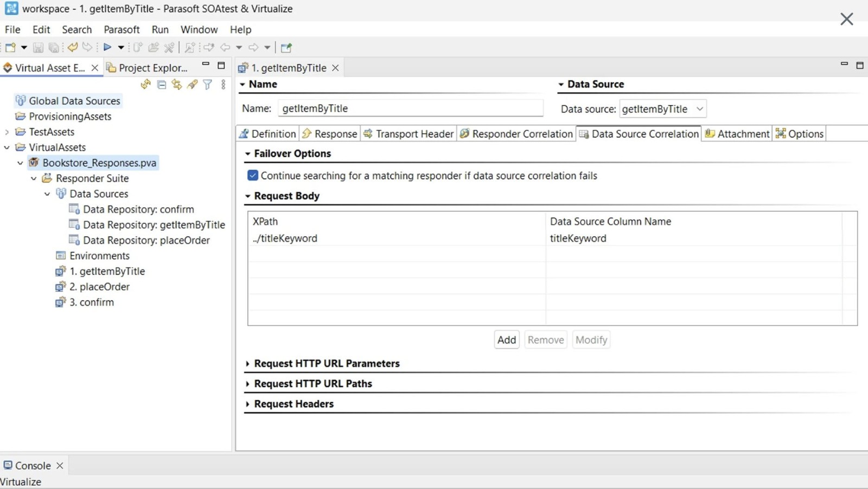This screenshot has height=489, width=868.
Task: Click the Name input field
Action: coord(410,108)
